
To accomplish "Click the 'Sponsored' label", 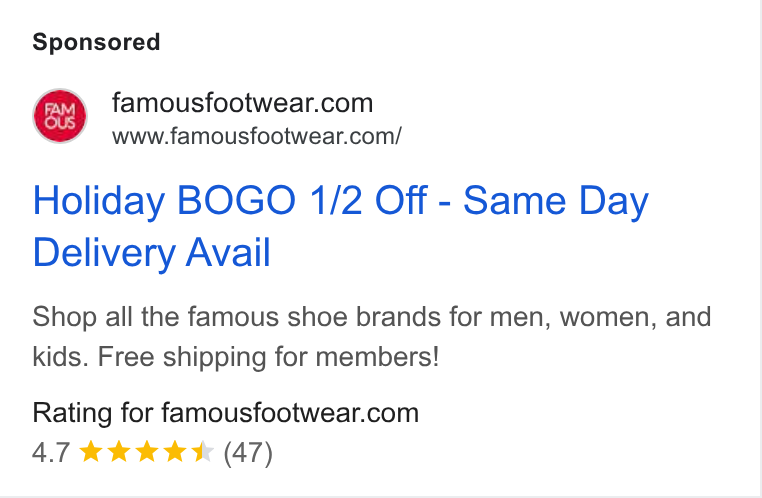I will pyautogui.click(x=96, y=42).
